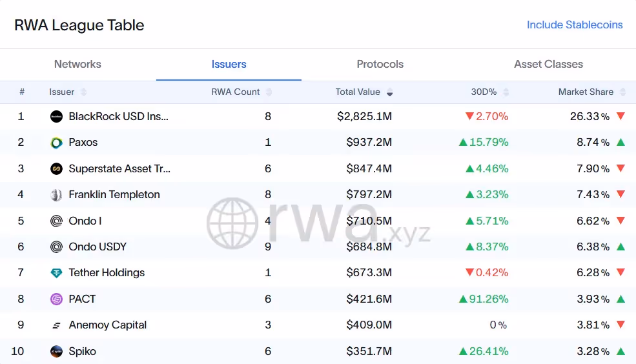Screen dimensions: 636x364
Task: Click the green up arrow beside 6.38% share
Action: click(x=621, y=247)
